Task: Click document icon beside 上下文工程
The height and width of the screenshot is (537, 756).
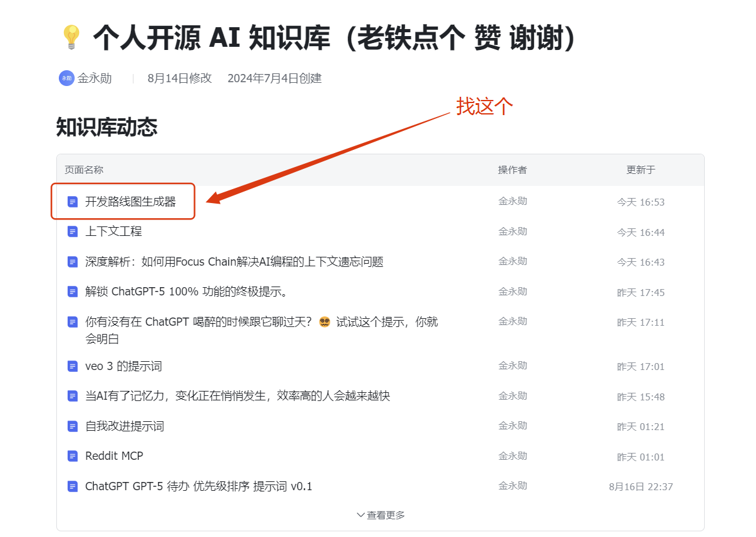Action: click(72, 232)
